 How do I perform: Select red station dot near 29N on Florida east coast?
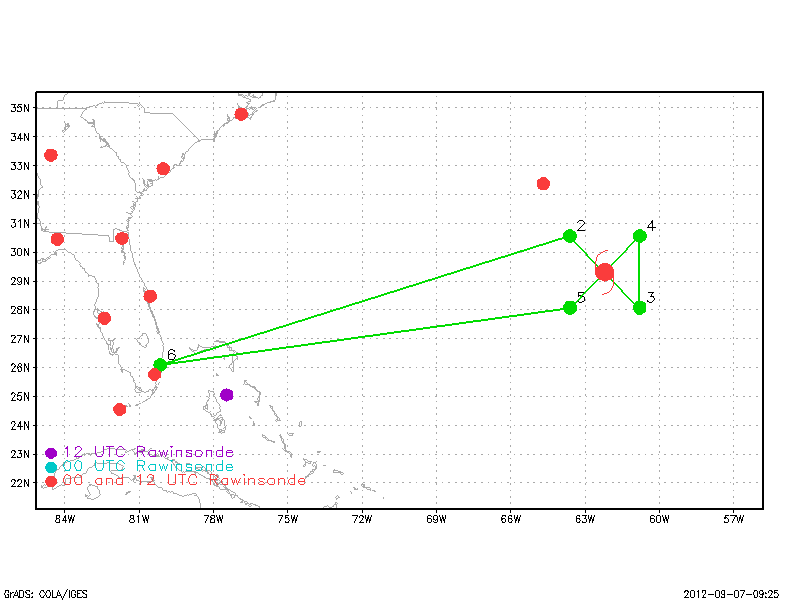pyautogui.click(x=150, y=296)
